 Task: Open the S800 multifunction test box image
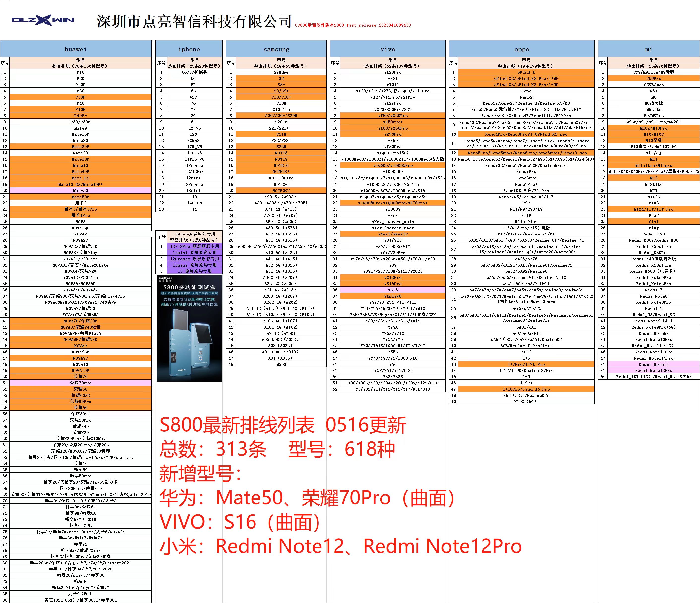(189, 328)
